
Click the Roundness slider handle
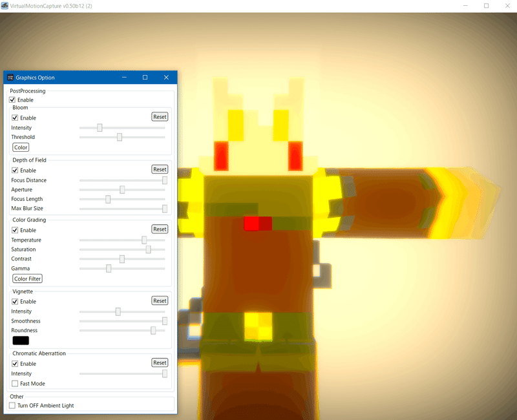153,330
